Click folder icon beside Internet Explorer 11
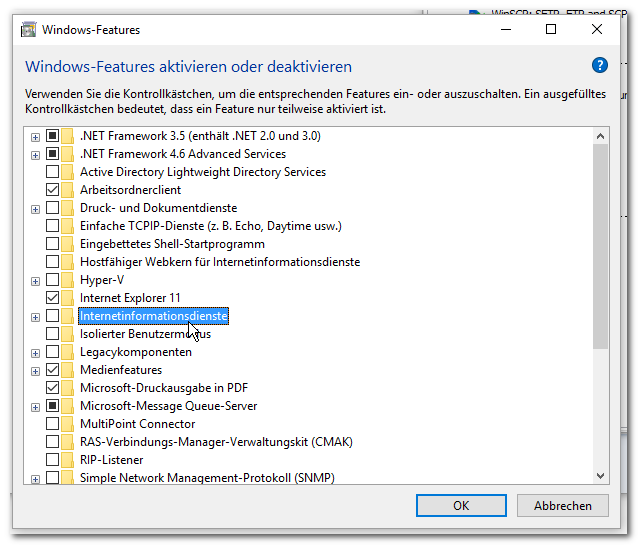Viewport: 638px width, 545px height. coord(68,298)
